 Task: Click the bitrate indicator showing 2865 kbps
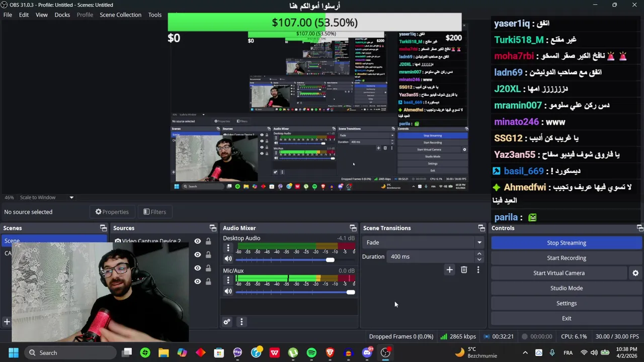[x=458, y=336]
